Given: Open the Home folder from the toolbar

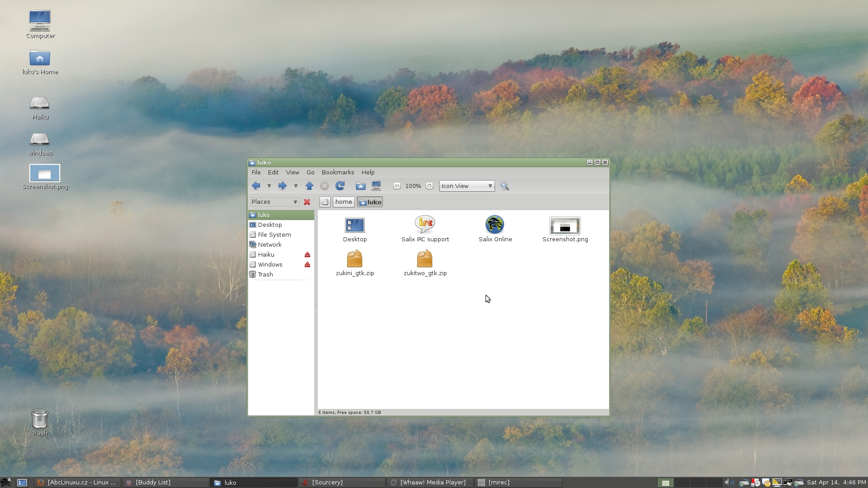Looking at the screenshot, I should (x=360, y=186).
